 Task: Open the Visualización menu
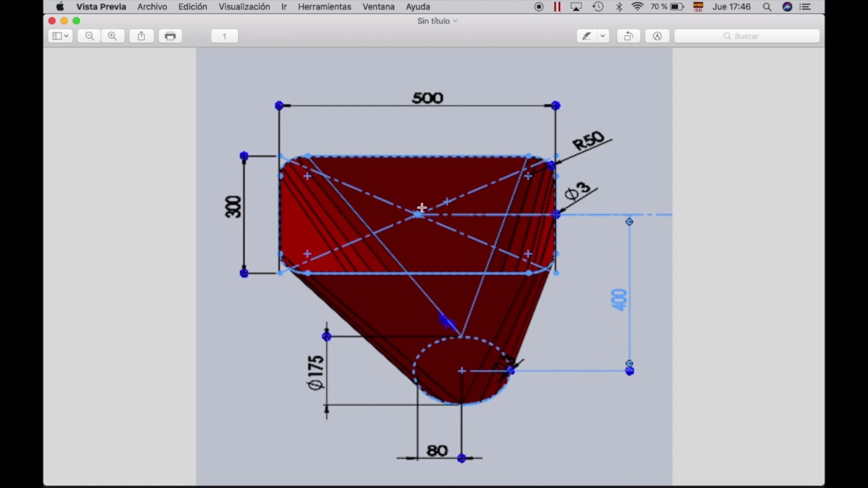244,7
